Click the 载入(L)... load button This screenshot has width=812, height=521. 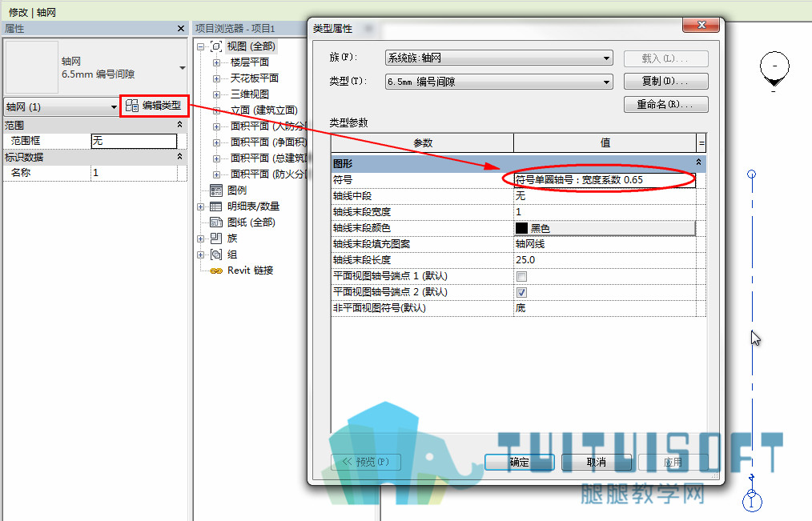[665, 58]
